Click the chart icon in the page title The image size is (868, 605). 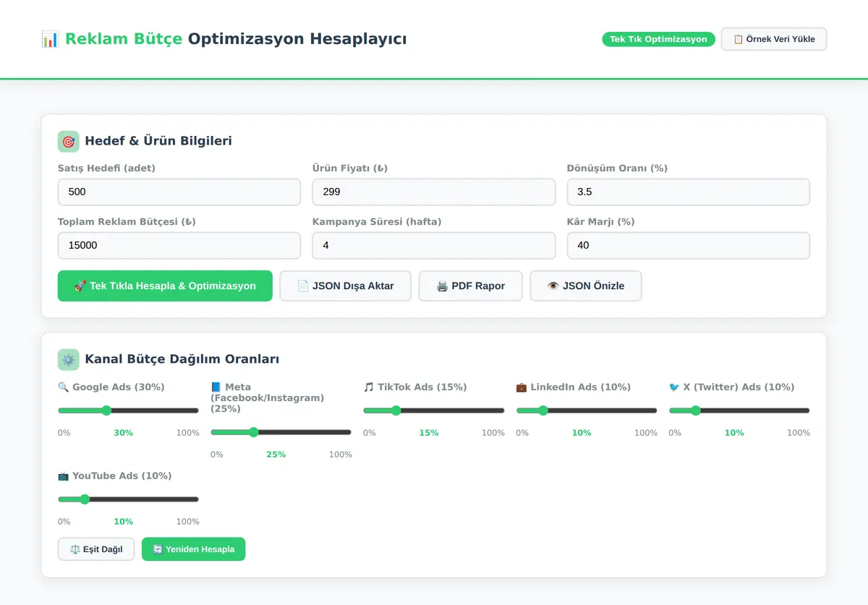50,39
